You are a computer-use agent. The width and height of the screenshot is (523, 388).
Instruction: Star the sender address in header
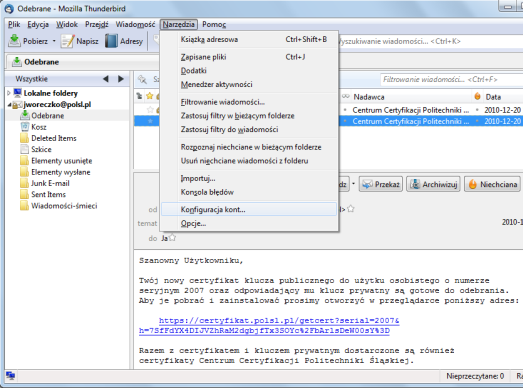click(x=351, y=209)
